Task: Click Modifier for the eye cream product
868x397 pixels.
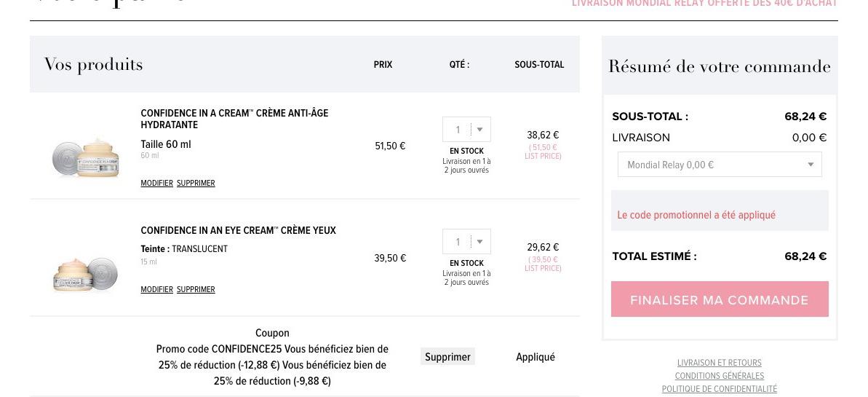Action: pyautogui.click(x=156, y=289)
